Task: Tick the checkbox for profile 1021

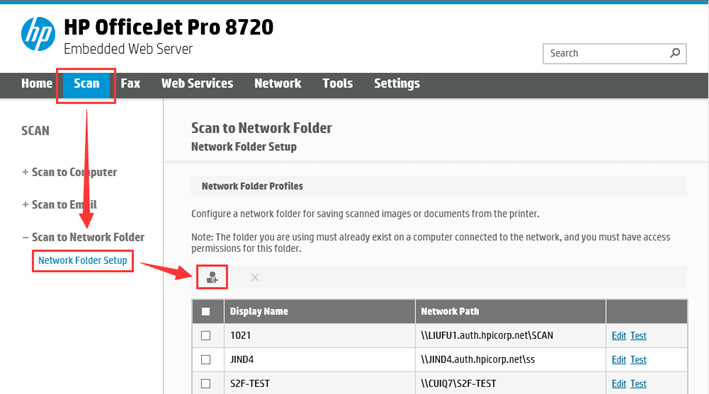Action: 206,336
